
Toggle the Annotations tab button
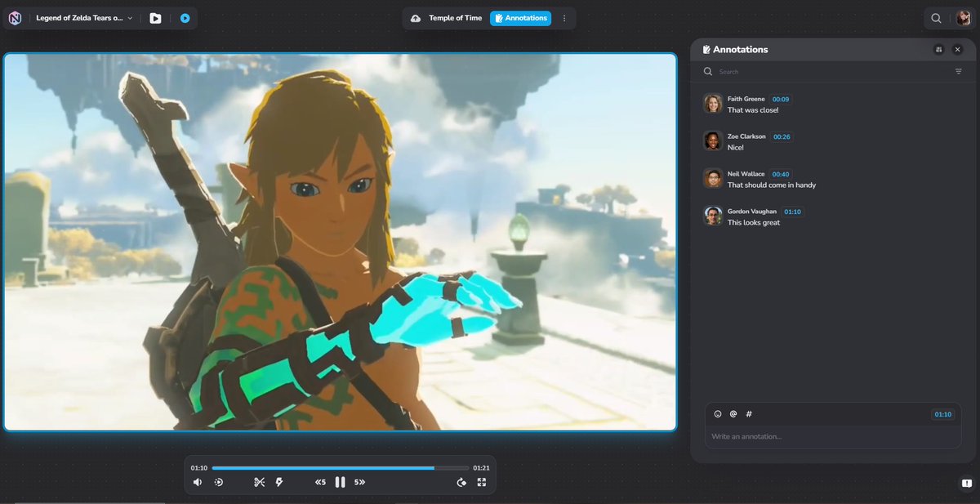click(x=520, y=18)
